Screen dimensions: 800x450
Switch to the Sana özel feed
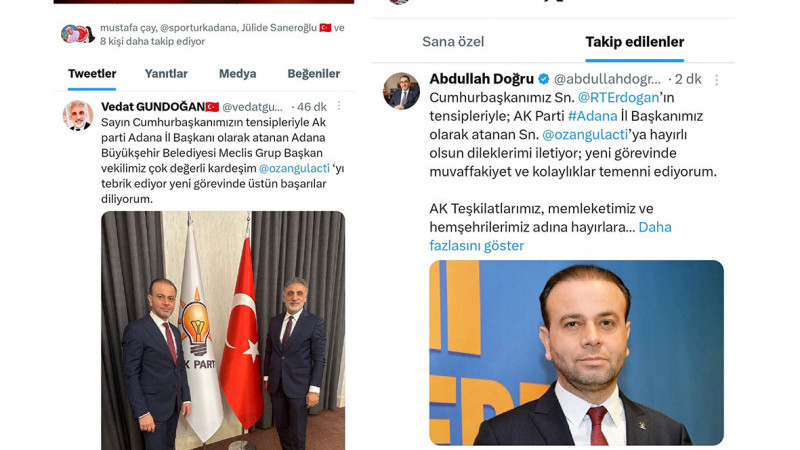[453, 42]
